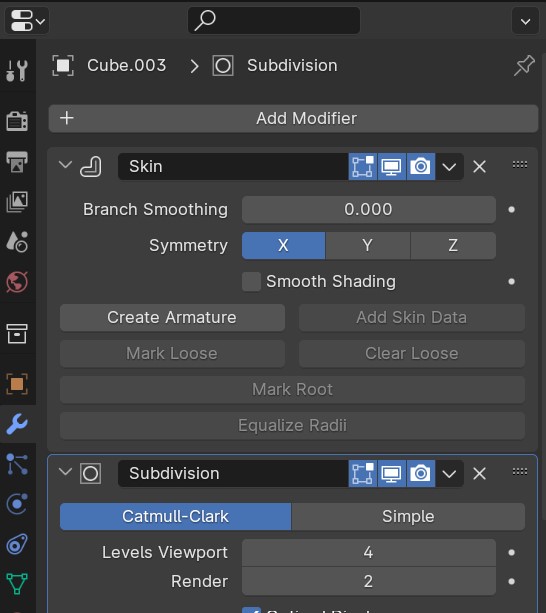The image size is (546, 613).
Task: Click the Cube.003 object icon in breadcrumb
Action: click(63, 65)
